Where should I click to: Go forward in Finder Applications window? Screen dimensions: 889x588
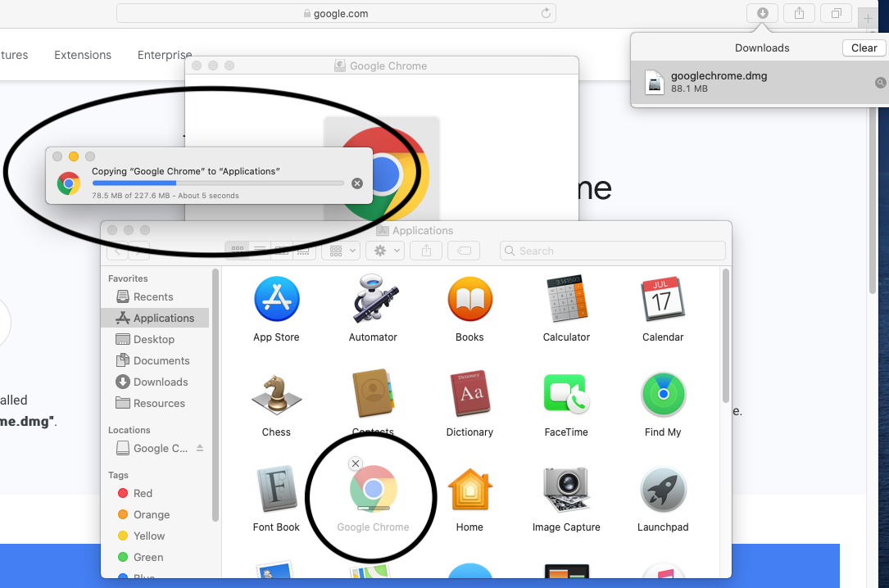click(x=139, y=251)
